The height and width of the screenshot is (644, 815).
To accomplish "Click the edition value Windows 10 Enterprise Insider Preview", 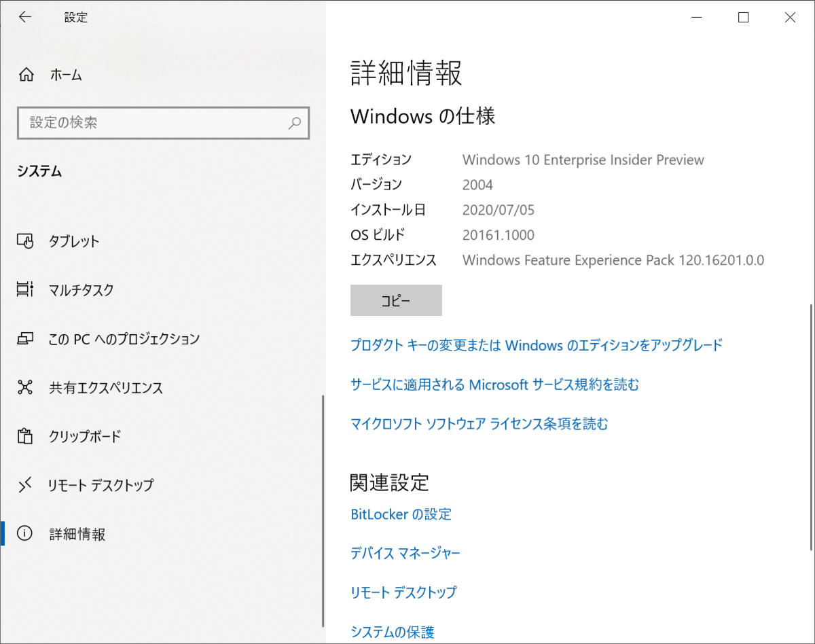I will [583, 160].
